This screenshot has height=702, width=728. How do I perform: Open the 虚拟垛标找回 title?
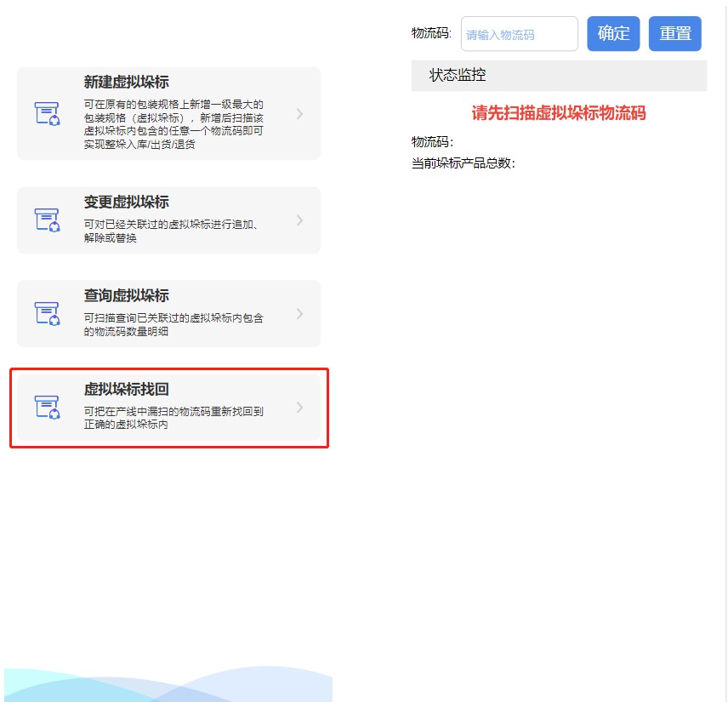click(x=126, y=390)
